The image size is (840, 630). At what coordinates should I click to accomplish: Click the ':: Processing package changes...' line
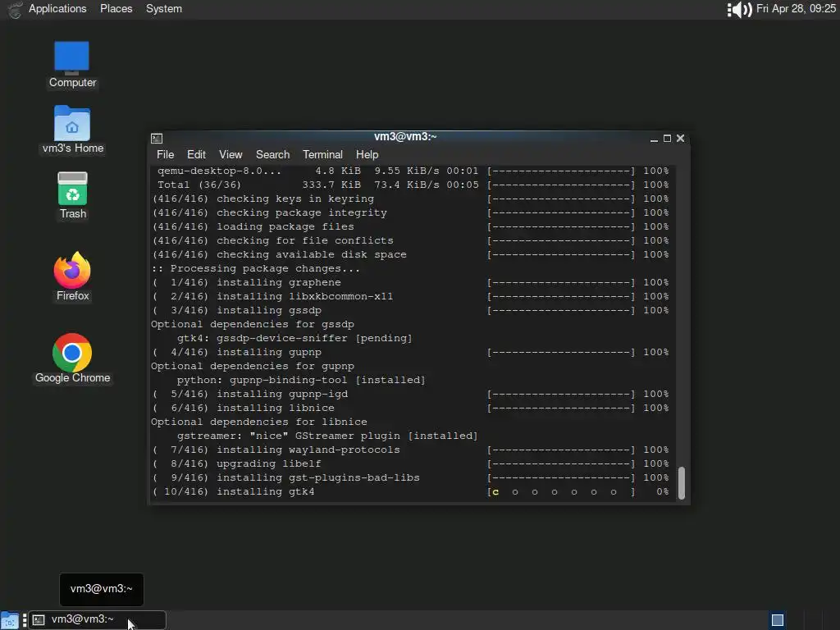pyautogui.click(x=256, y=268)
